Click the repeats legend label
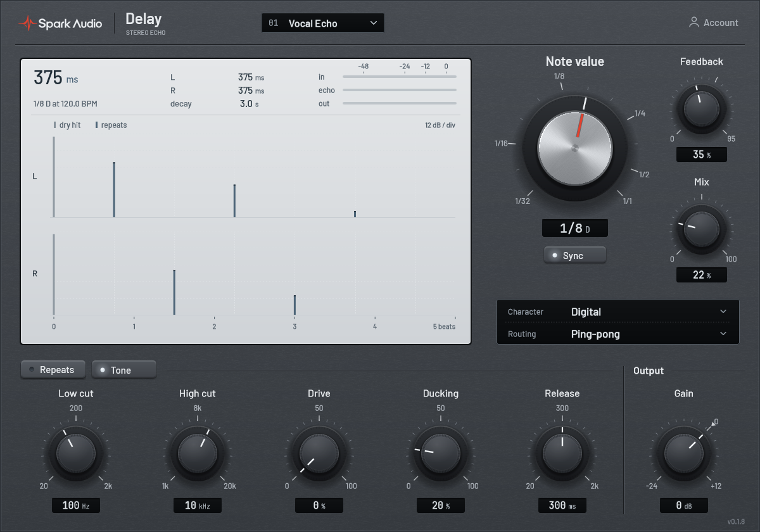This screenshot has height=532, width=760. pyautogui.click(x=114, y=125)
